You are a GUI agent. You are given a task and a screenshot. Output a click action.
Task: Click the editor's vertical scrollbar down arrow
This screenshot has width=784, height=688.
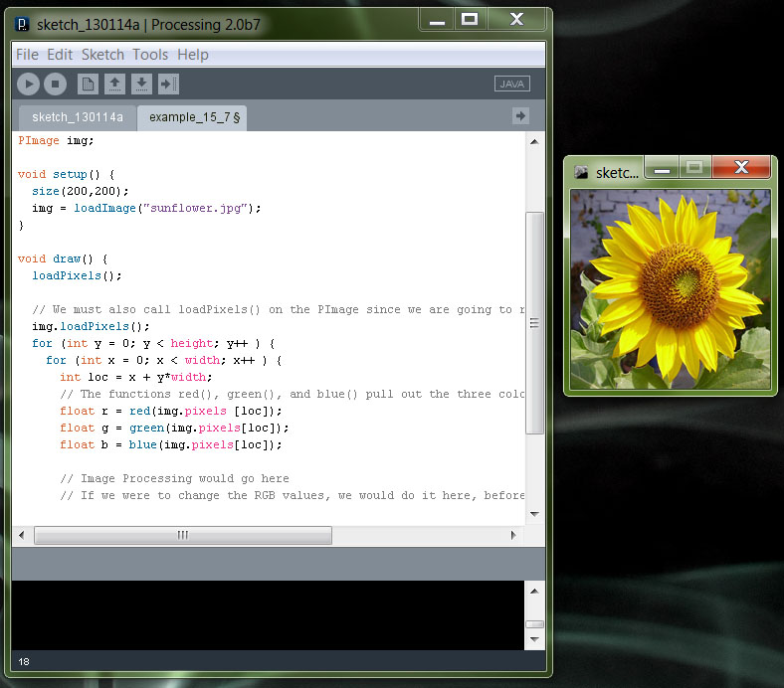coord(534,514)
